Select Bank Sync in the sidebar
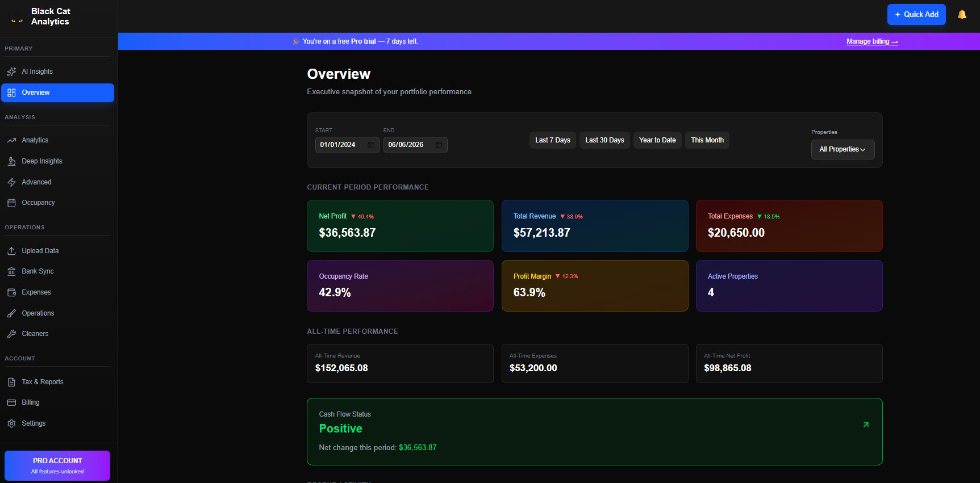 [57, 271]
